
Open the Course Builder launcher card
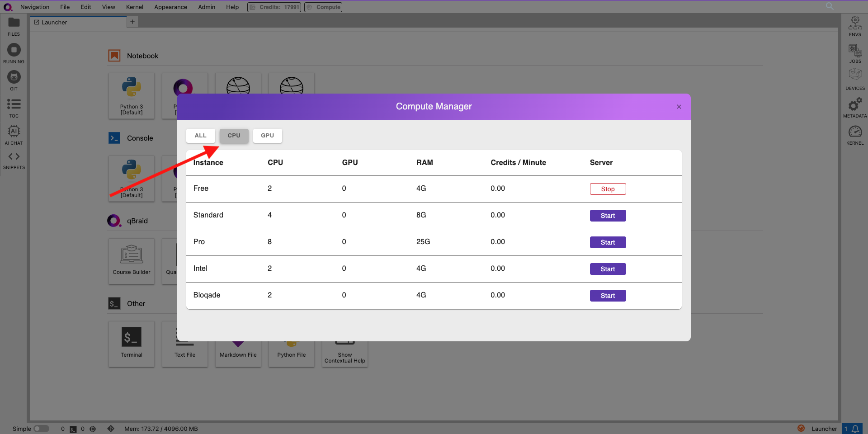[x=132, y=261]
